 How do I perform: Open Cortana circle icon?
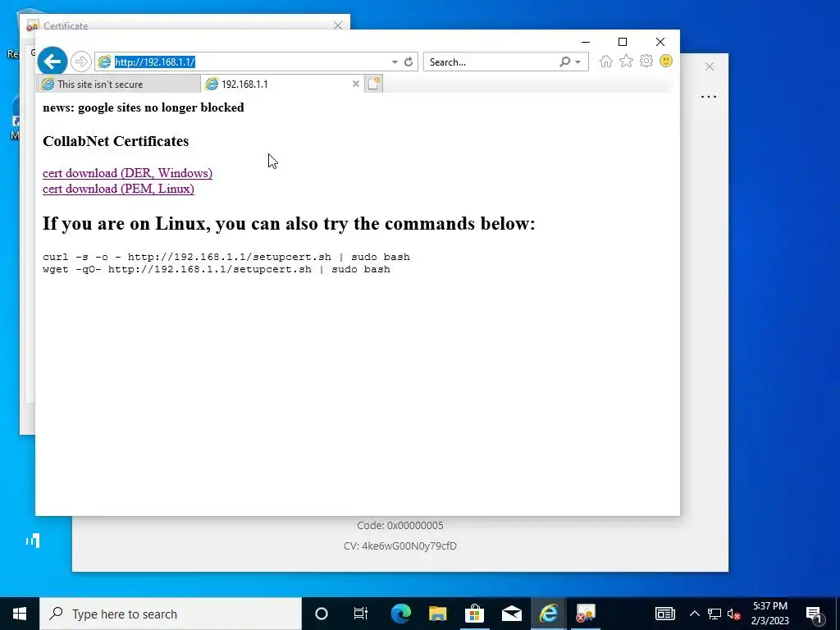coord(322,614)
